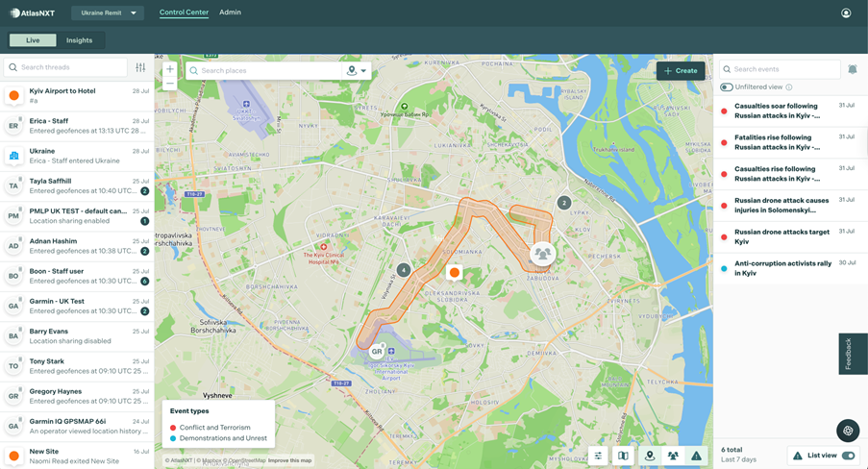
Task: Open the PMLP UK TEST thread
Action: tap(77, 216)
